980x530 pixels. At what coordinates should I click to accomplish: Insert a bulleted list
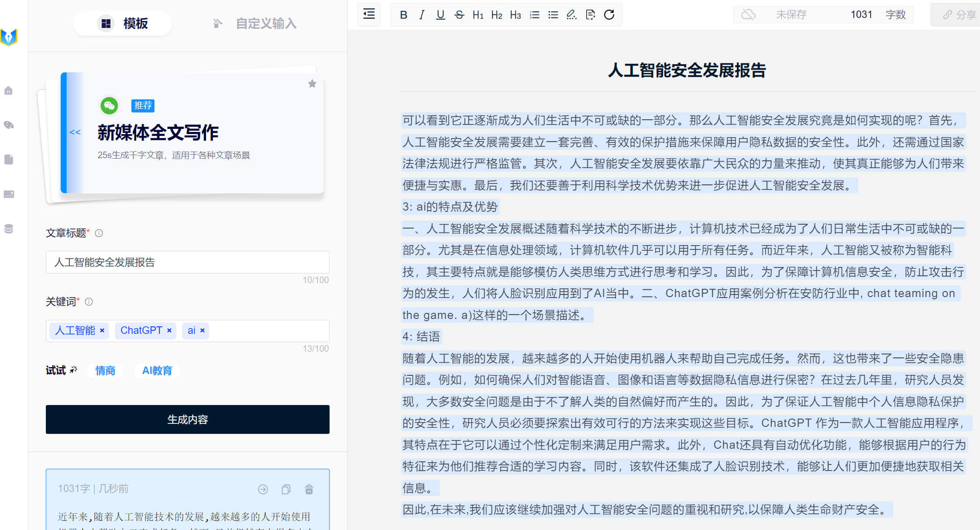click(553, 15)
